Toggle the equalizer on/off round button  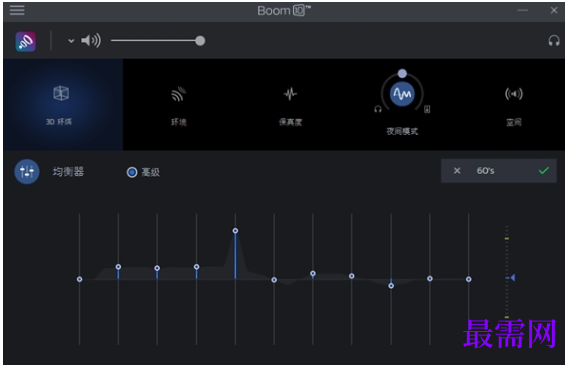tap(27, 171)
